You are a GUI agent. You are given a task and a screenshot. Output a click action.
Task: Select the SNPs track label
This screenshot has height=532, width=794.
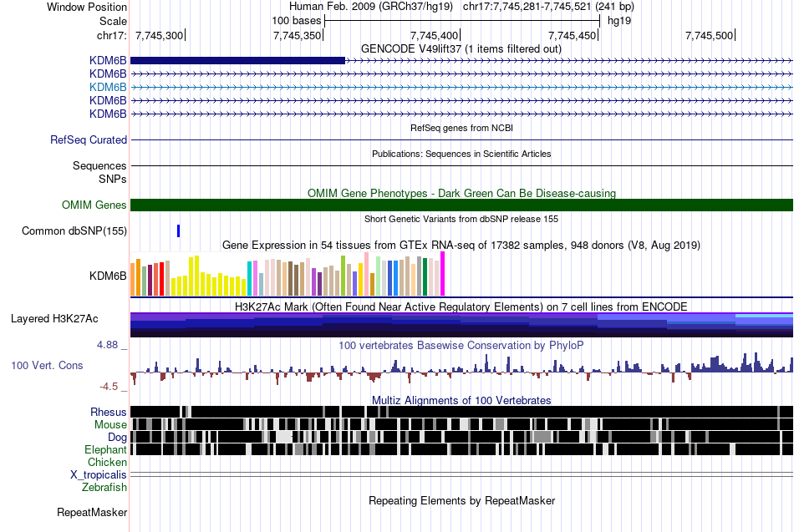[x=113, y=180]
